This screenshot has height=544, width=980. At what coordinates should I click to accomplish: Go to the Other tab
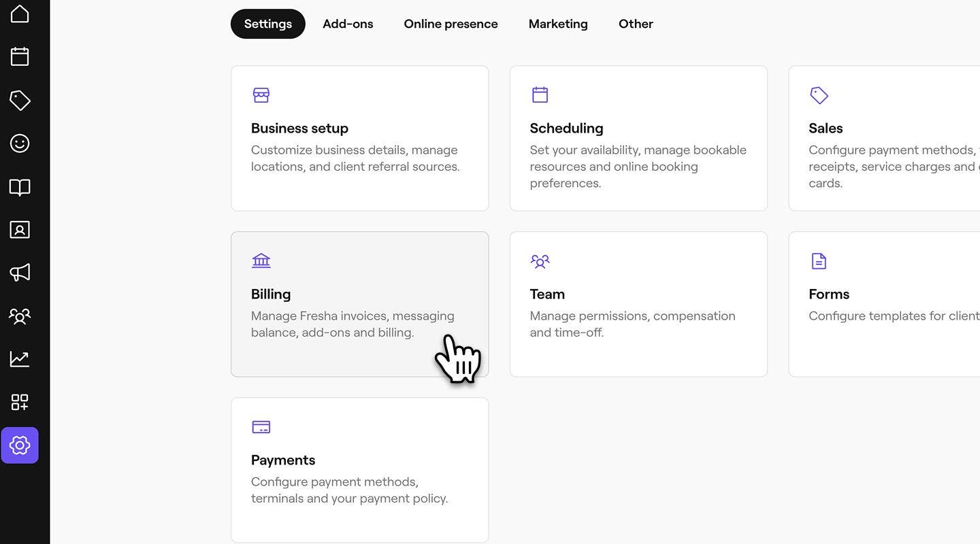636,24
